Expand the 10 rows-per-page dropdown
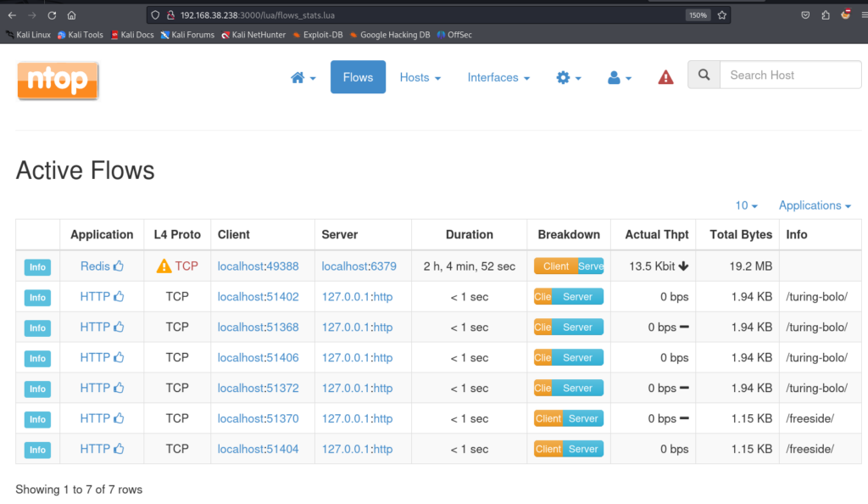 click(746, 205)
